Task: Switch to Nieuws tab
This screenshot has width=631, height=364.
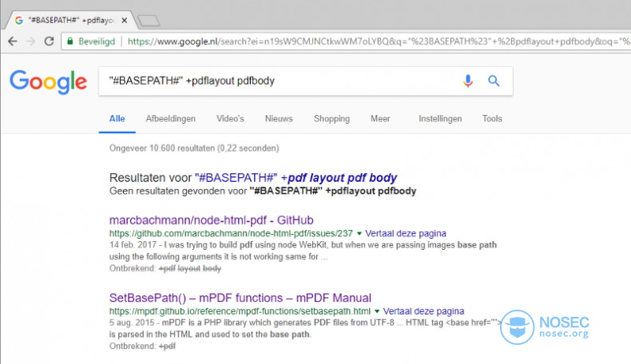Action: (x=279, y=119)
